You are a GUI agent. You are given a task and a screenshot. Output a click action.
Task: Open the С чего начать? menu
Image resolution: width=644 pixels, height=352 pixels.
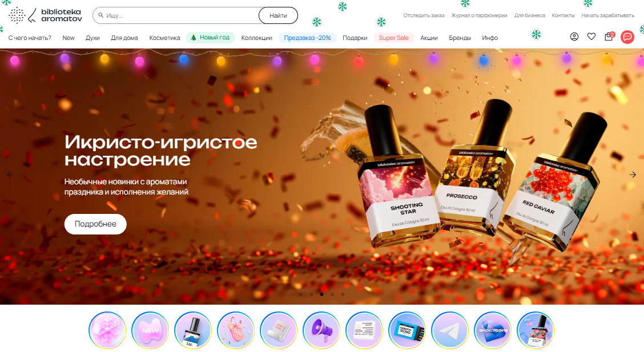[x=30, y=38]
